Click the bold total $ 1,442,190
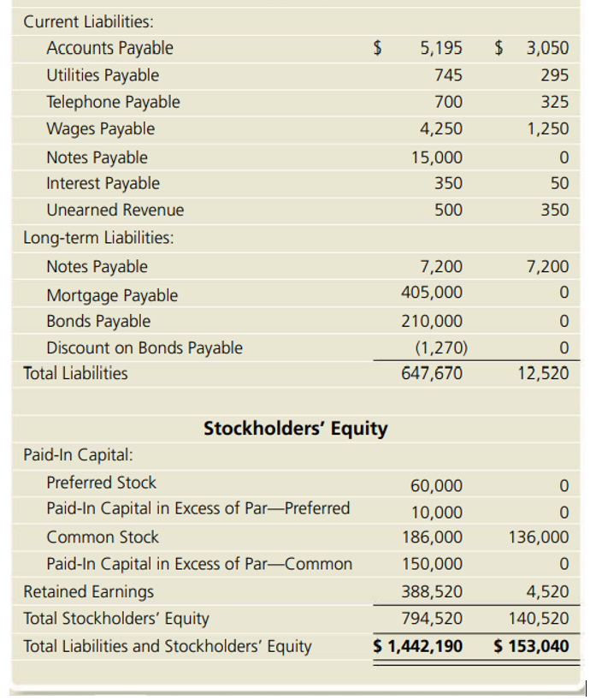590x700 pixels. [x=418, y=646]
